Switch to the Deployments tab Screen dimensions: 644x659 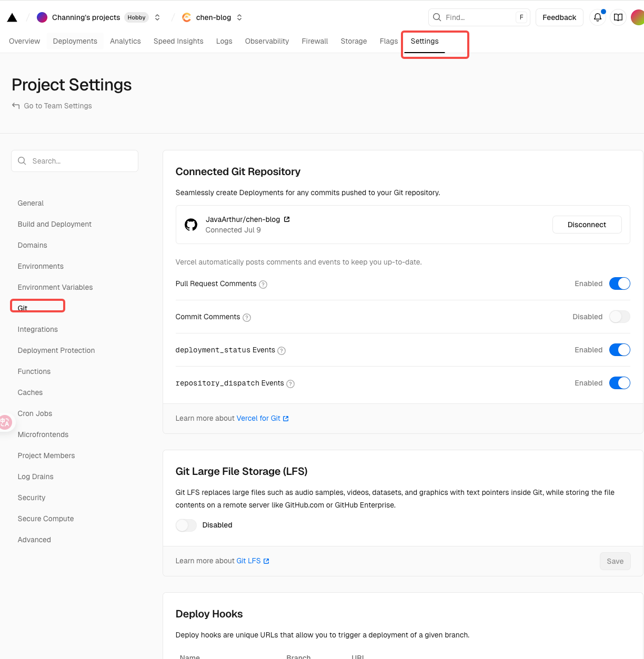pos(75,41)
